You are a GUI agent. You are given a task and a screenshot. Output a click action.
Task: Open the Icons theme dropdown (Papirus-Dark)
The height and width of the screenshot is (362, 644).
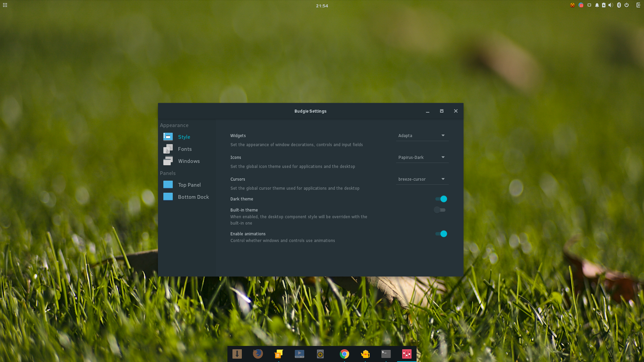click(x=422, y=157)
